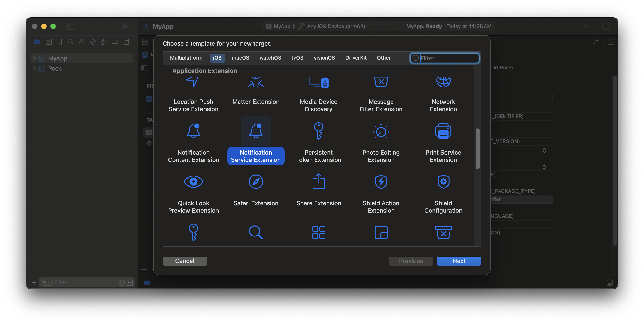Click the add editor split icon
The image size is (644, 323).
pyautogui.click(x=611, y=42)
